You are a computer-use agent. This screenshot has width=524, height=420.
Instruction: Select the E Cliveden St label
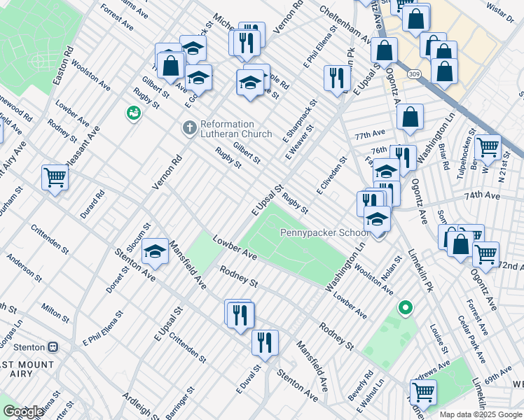click(x=332, y=175)
